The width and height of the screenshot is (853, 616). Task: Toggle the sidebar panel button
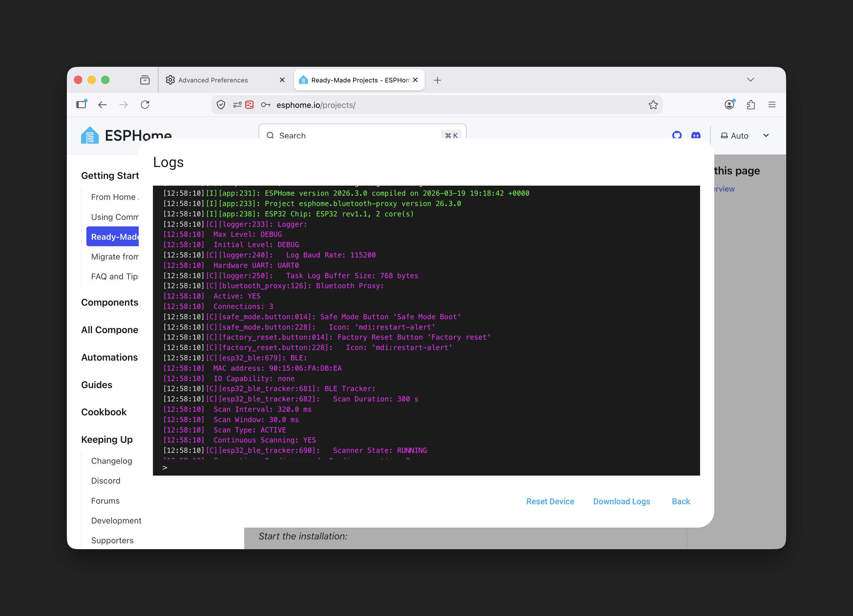click(81, 104)
